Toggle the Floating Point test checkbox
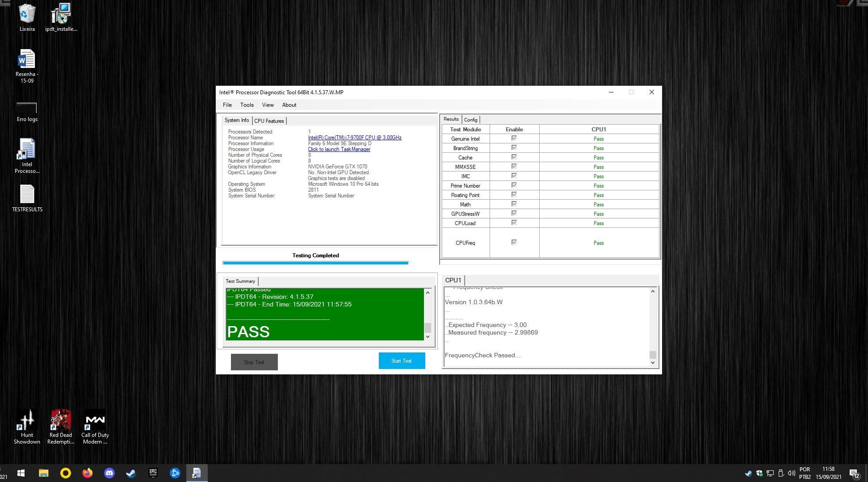Screen dimensions: 868x482 tap(514, 195)
